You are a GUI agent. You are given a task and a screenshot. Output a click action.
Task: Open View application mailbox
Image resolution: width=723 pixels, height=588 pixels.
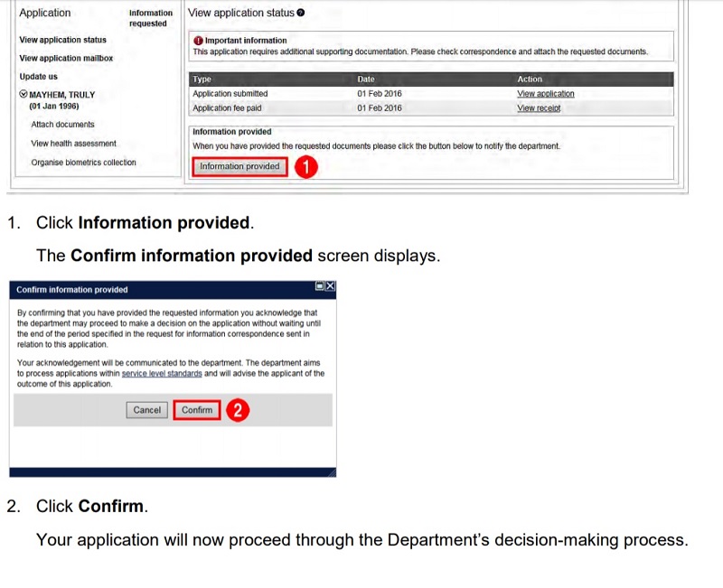click(66, 59)
